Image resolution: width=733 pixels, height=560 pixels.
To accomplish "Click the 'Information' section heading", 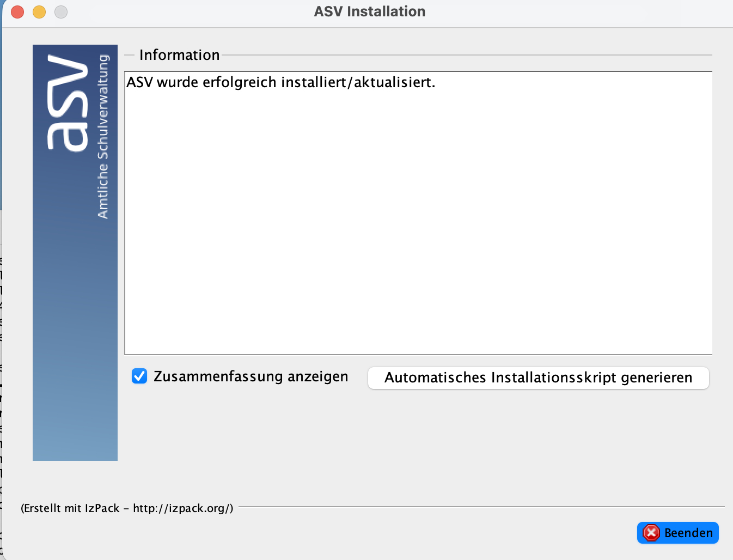I will [x=179, y=55].
